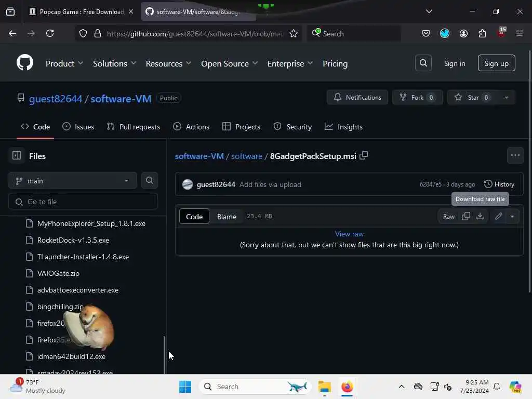The image size is (532, 399).
Task: Open Star list dropdown arrow
Action: (506, 97)
